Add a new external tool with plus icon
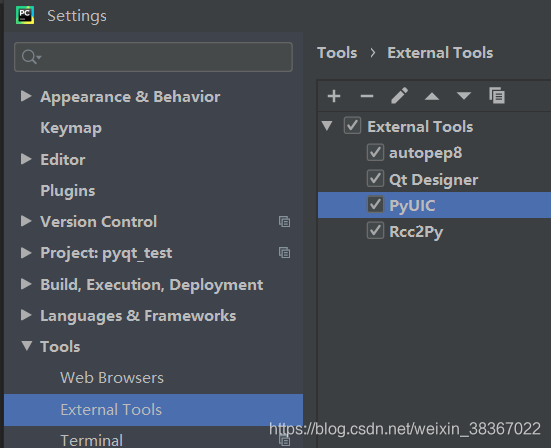The image size is (551, 448). coord(334,96)
